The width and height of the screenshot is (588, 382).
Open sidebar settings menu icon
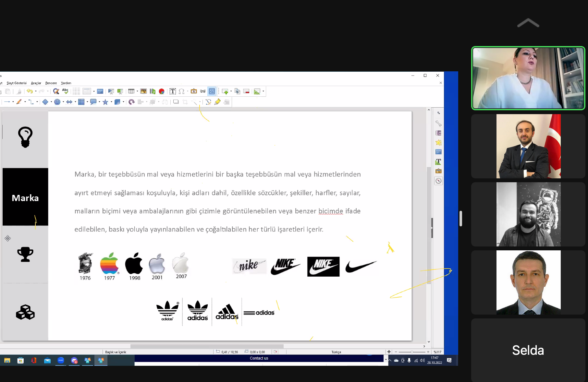[x=438, y=113]
